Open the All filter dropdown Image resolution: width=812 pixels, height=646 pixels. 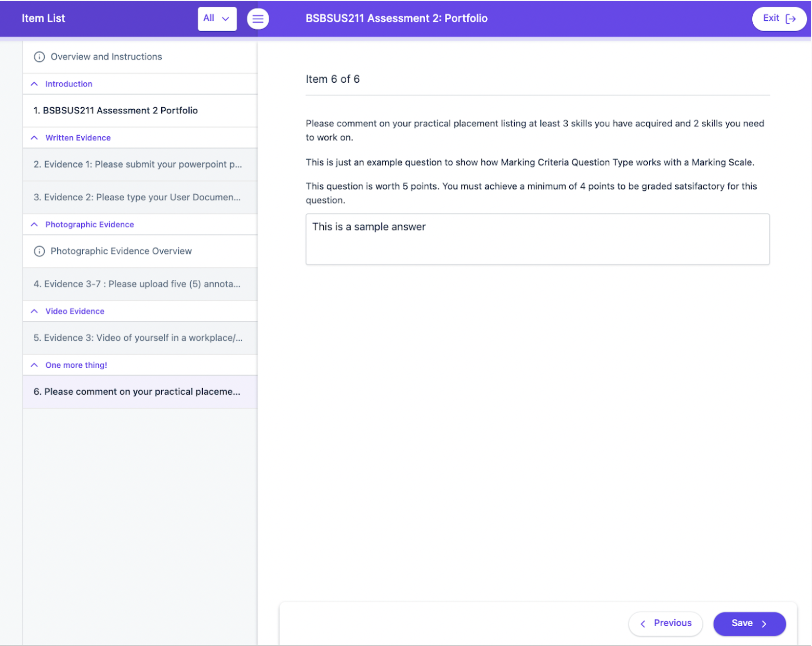[x=217, y=19]
